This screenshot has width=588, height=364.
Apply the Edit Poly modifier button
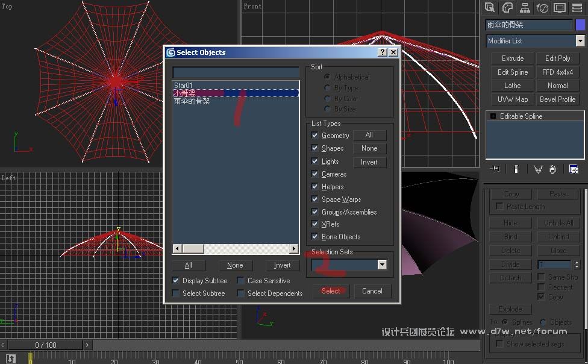click(x=558, y=58)
